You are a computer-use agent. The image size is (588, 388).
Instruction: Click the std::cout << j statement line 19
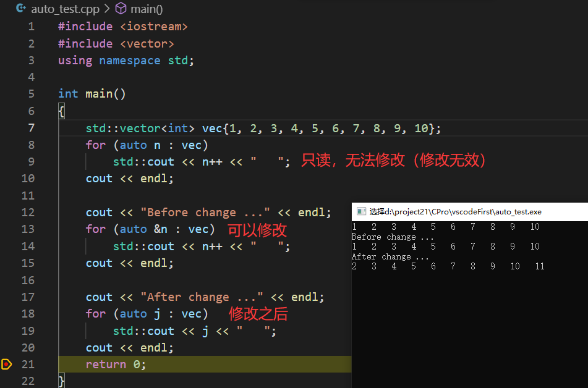[x=195, y=331]
